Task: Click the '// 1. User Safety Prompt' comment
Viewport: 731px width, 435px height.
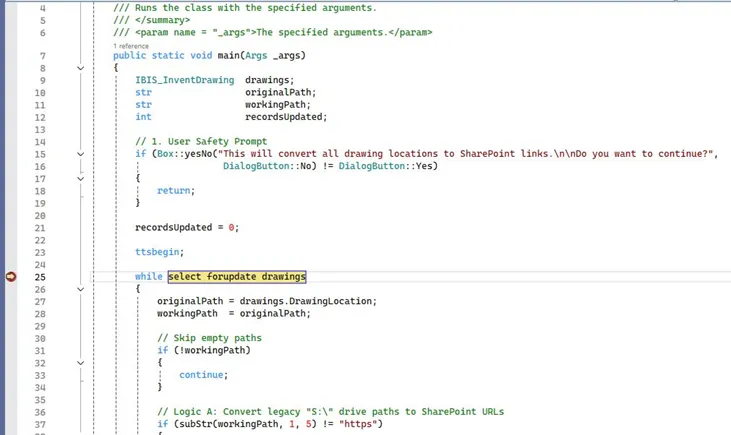Action: (201, 141)
